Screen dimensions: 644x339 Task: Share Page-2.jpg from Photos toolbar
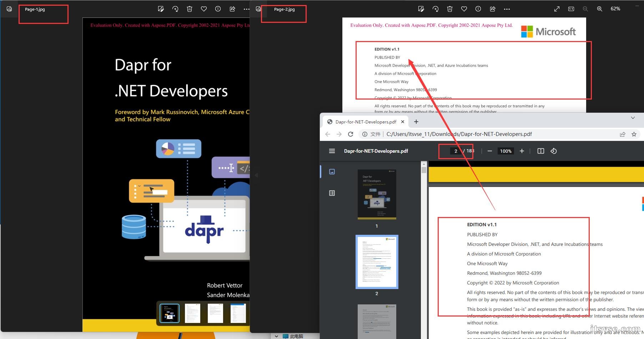point(493,9)
